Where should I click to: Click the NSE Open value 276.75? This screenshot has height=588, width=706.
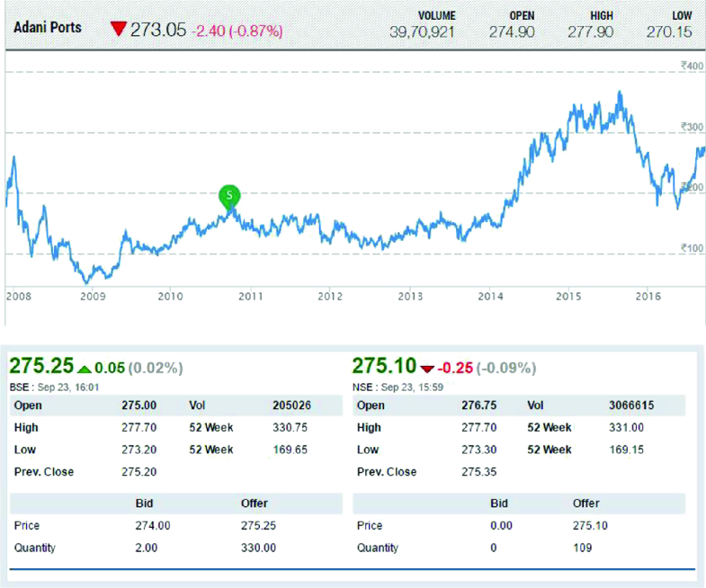(x=479, y=405)
